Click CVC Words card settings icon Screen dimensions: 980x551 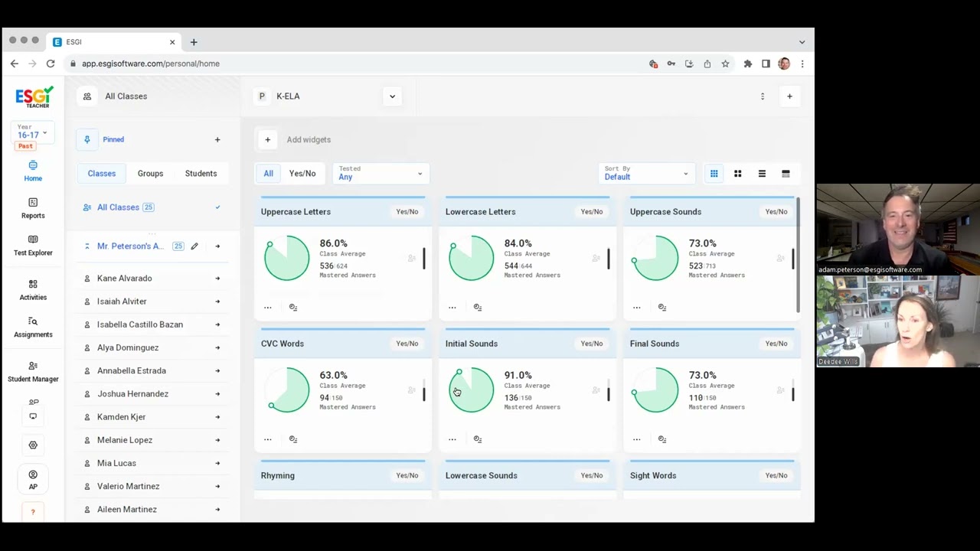coord(293,439)
